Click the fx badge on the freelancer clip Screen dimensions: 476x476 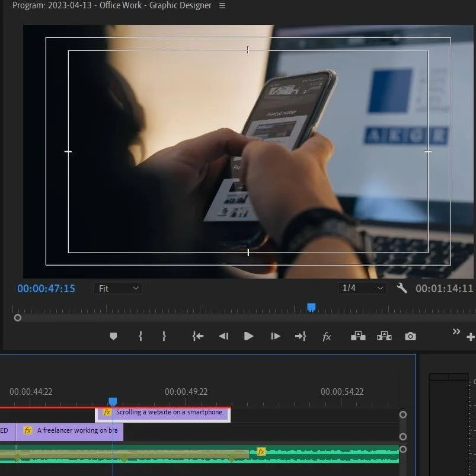coord(28,430)
